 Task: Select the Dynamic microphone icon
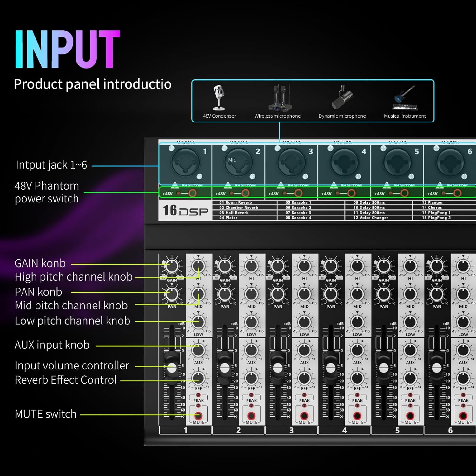[x=342, y=98]
